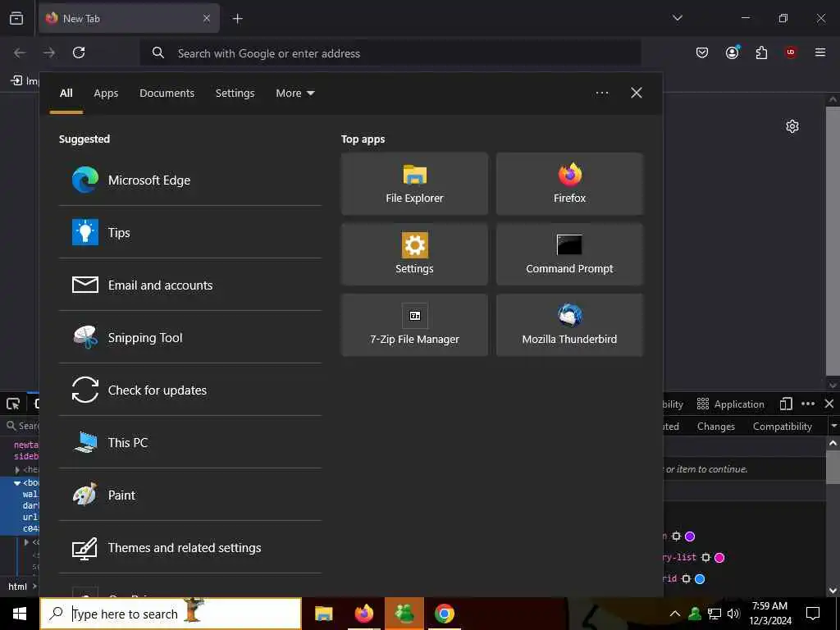
Task: Expand the More filter dropdown
Action: 294,94
